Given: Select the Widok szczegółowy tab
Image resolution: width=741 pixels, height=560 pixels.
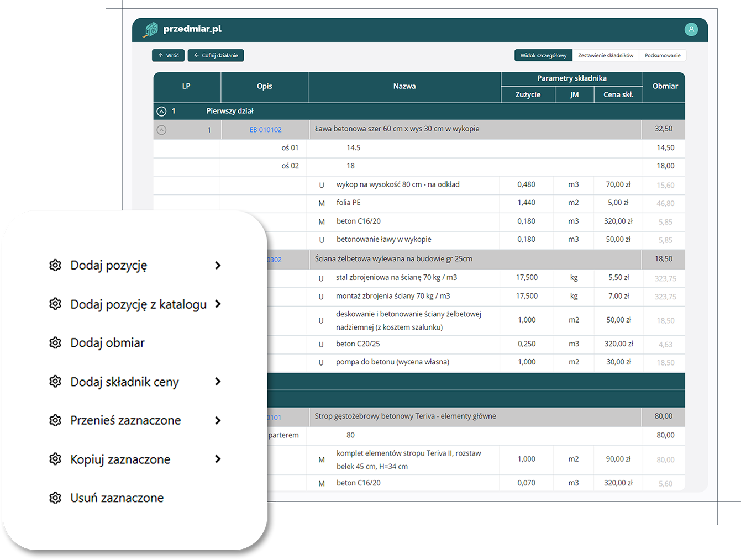Looking at the screenshot, I should tap(543, 56).
